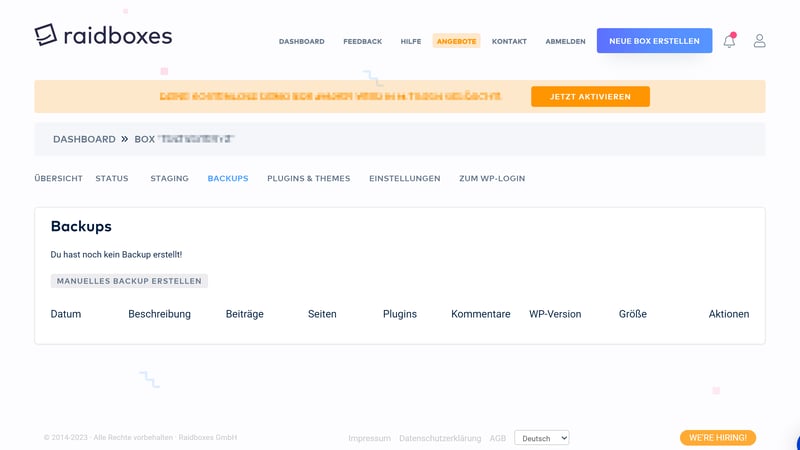Create a manual backup via Manuelles Backup Erstellen

[x=129, y=281]
